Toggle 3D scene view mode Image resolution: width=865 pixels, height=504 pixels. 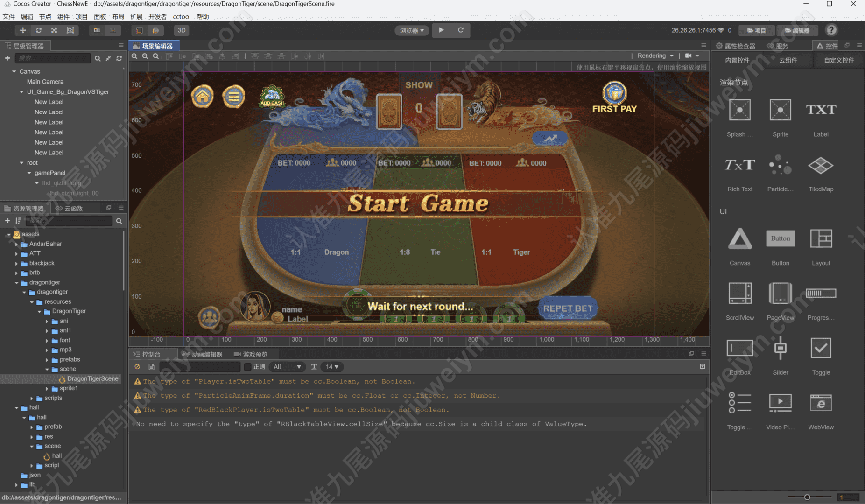coord(182,30)
